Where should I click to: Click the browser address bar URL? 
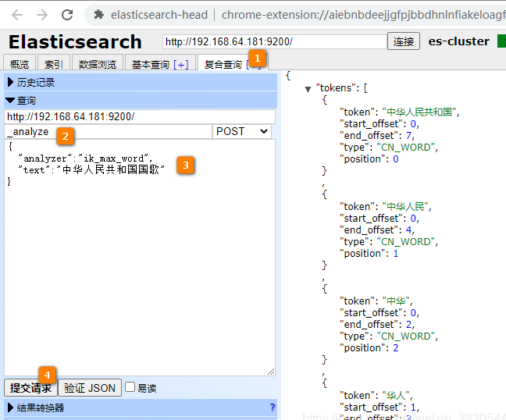(x=363, y=15)
